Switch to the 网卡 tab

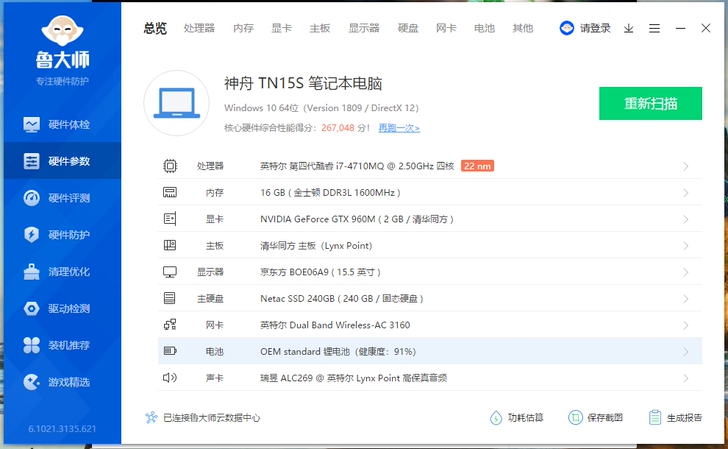pyautogui.click(x=446, y=28)
